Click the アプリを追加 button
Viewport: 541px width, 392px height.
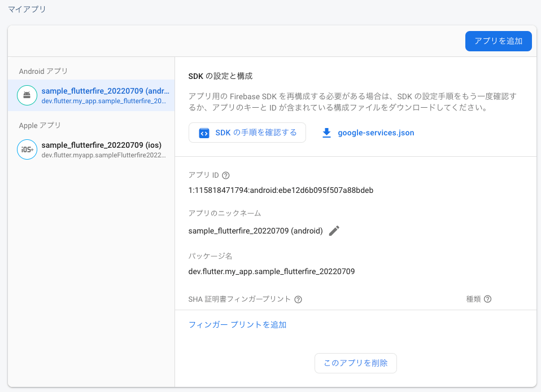[x=498, y=41]
